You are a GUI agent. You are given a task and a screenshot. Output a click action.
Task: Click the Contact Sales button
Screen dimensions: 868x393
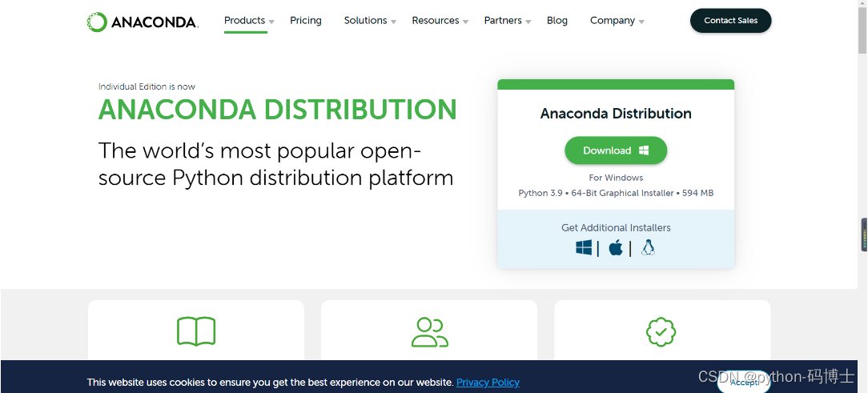(x=731, y=21)
